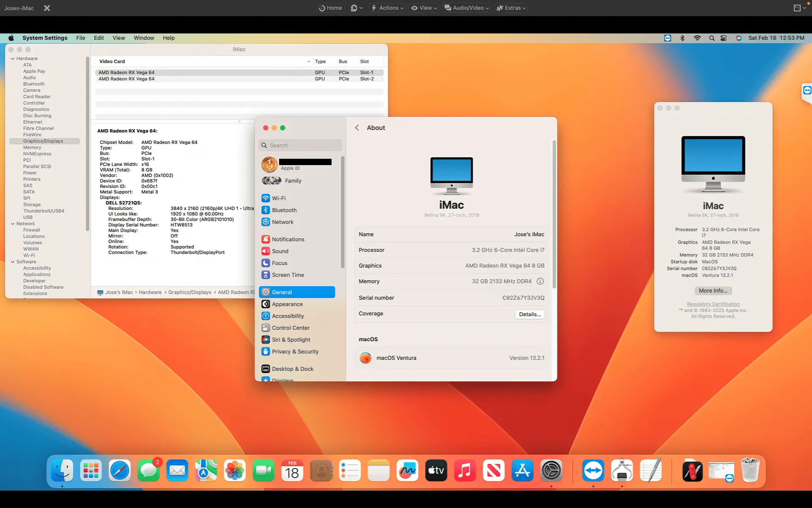The height and width of the screenshot is (508, 812).
Task: Launch Apple TV app in Dock
Action: [x=436, y=470]
